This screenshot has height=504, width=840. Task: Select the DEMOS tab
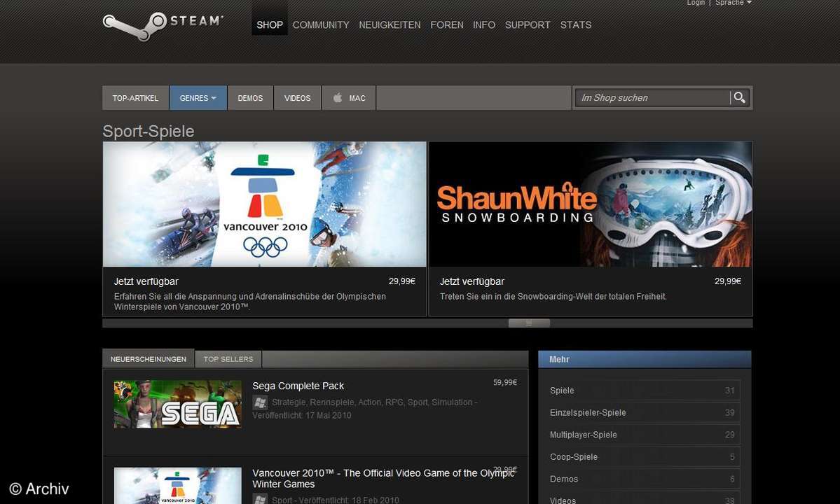pyautogui.click(x=250, y=98)
